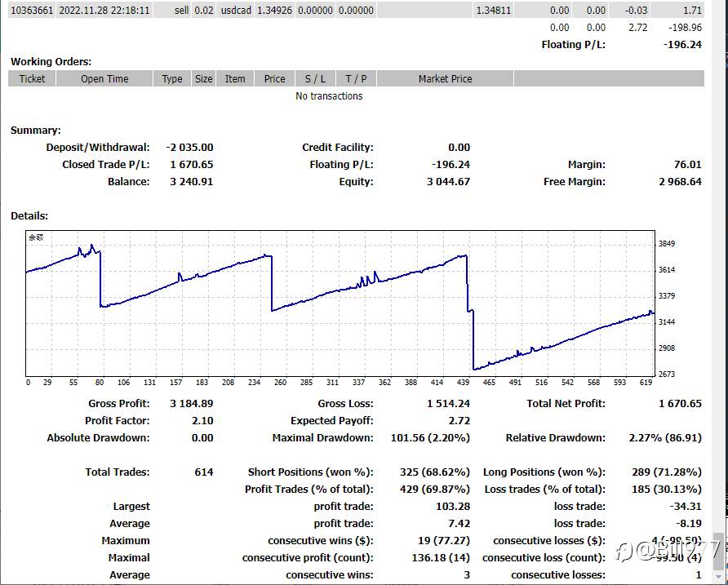The image size is (728, 585).
Task: Click ticket number 10363661
Action: (x=32, y=11)
